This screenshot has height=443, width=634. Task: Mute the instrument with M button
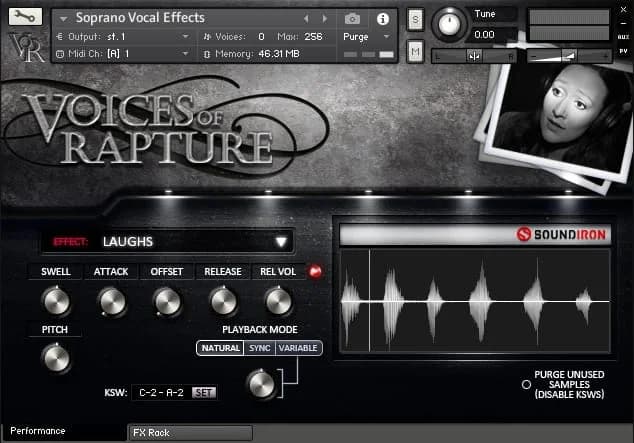pyautogui.click(x=415, y=51)
